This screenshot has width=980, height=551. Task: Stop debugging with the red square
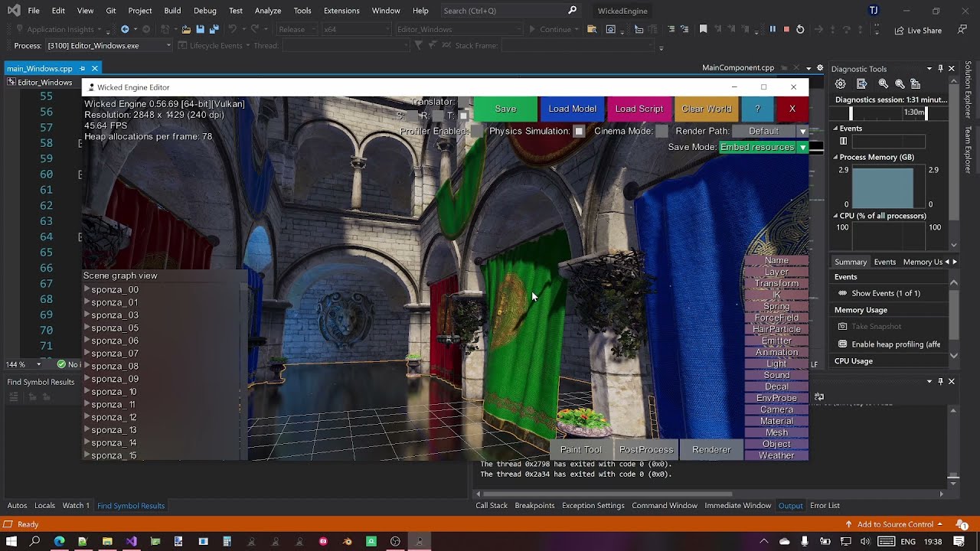coord(786,29)
